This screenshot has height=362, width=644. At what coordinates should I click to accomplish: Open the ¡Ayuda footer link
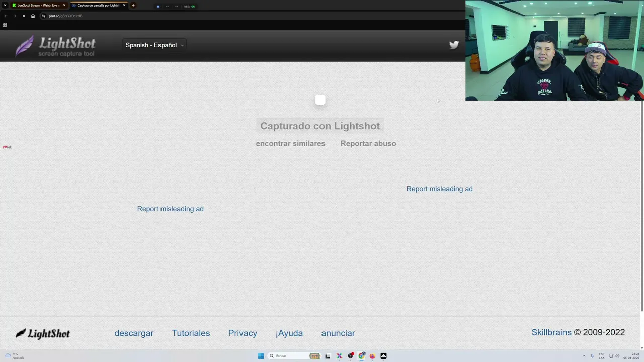[x=289, y=333]
